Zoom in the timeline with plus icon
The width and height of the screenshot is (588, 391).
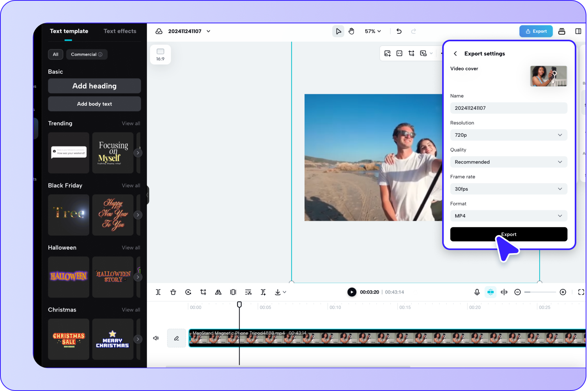click(563, 292)
